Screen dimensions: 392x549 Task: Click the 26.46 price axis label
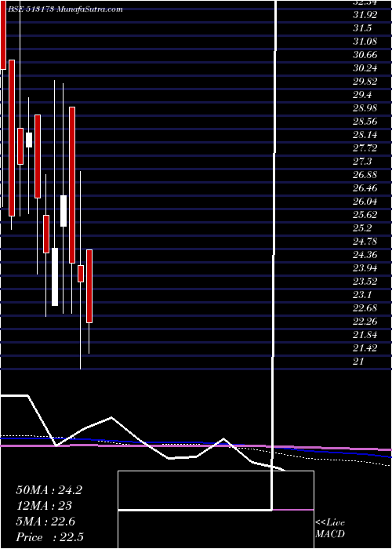tap(365, 187)
